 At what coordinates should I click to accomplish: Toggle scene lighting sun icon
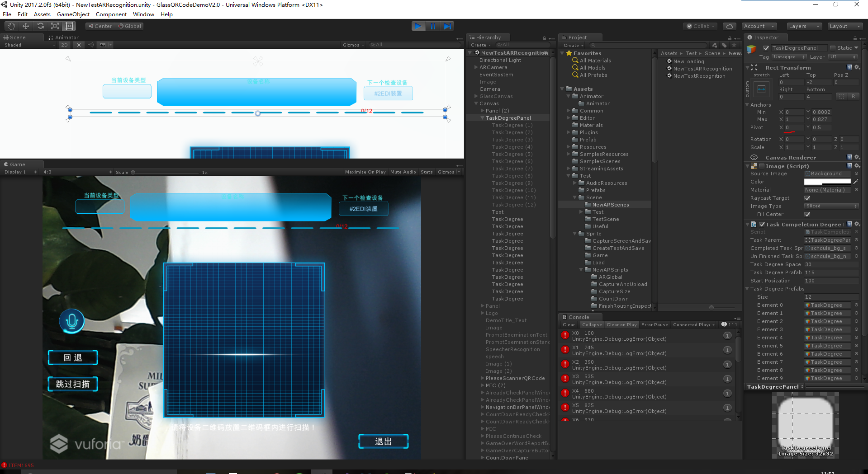79,45
